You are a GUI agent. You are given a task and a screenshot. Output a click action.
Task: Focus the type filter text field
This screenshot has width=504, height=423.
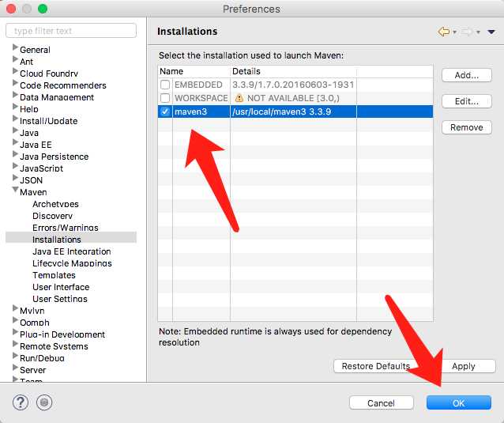(x=71, y=31)
